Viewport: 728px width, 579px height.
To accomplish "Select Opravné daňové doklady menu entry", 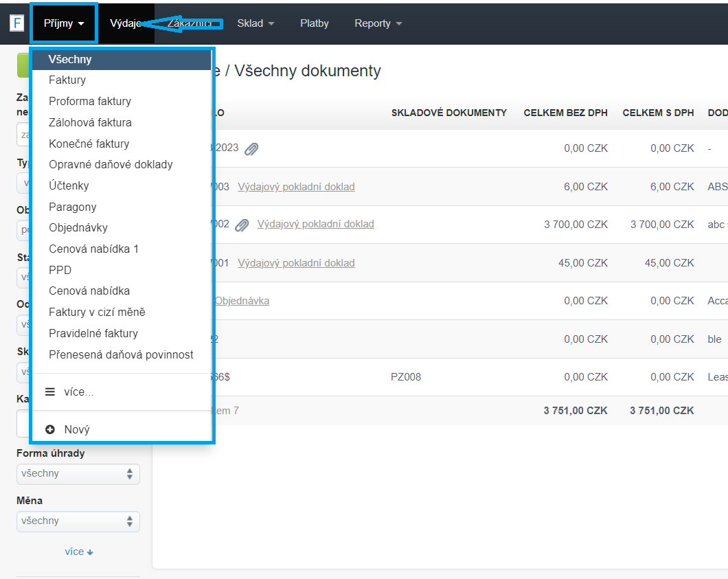I will coord(111,165).
